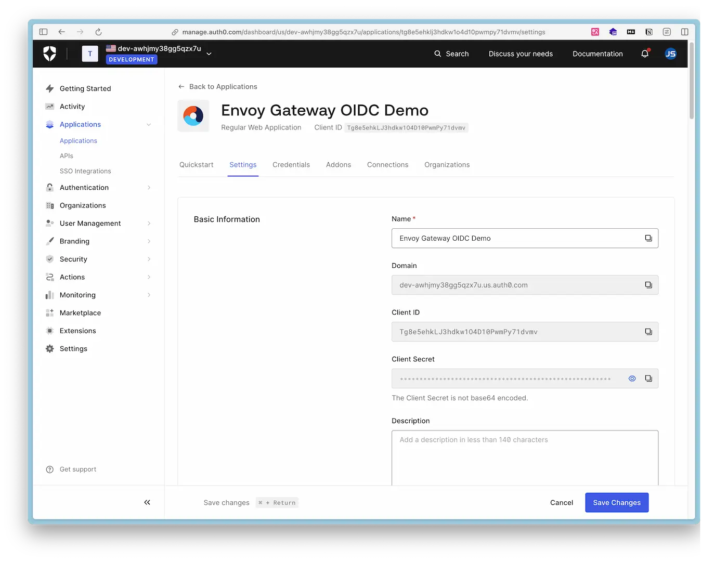This screenshot has width=728, height=561.
Task: Click the header Client ID code value
Action: 406,128
